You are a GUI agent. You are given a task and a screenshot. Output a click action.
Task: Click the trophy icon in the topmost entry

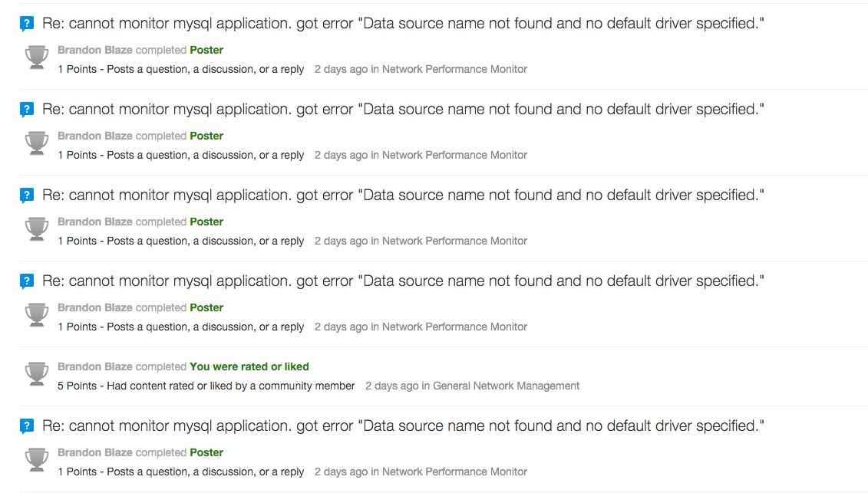pos(37,57)
